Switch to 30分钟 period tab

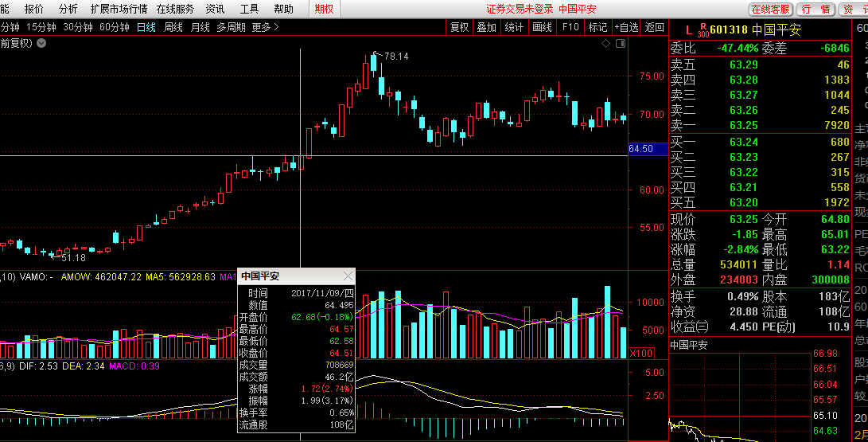pos(77,27)
